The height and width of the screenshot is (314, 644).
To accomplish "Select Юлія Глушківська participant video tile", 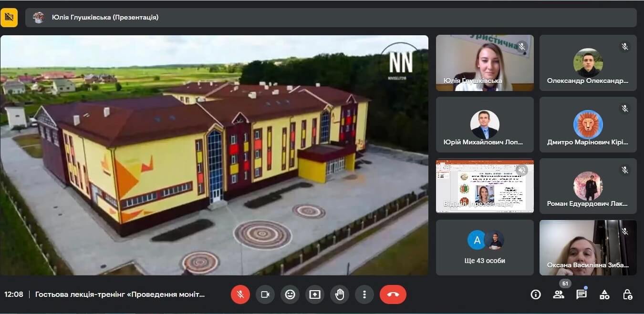I will pyautogui.click(x=485, y=63).
